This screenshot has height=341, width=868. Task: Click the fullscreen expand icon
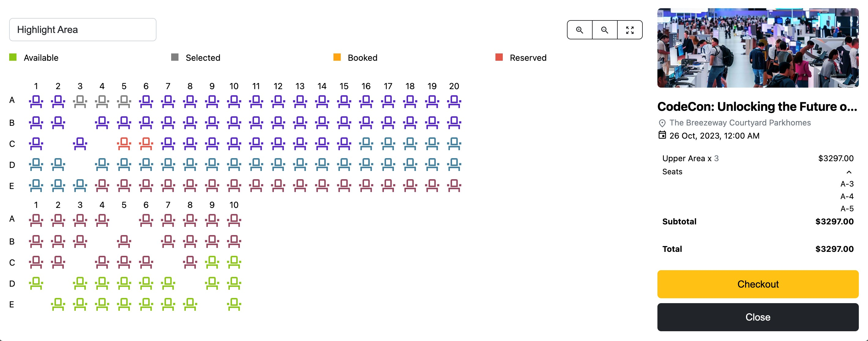click(x=629, y=30)
